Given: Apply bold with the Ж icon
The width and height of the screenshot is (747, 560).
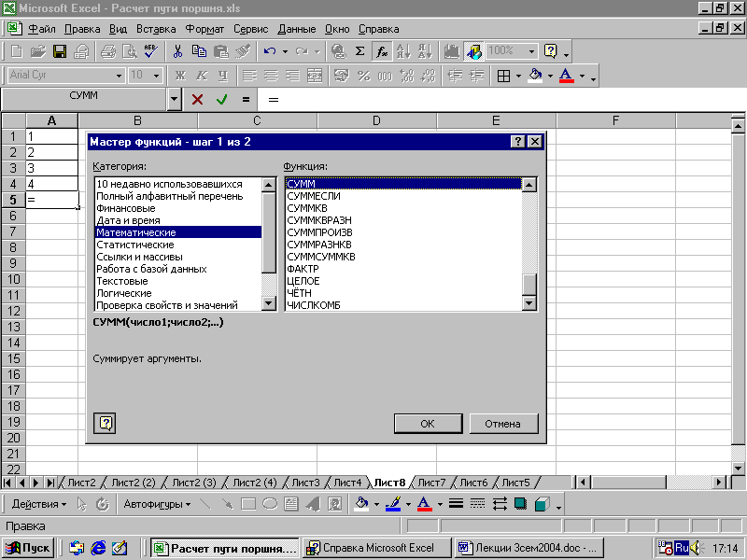Looking at the screenshot, I should 180,76.
